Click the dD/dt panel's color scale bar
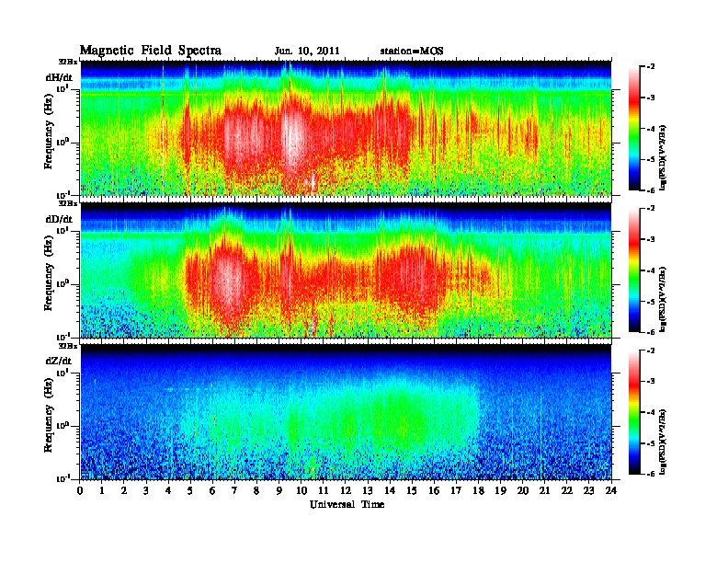The image size is (728, 563). tap(634, 270)
